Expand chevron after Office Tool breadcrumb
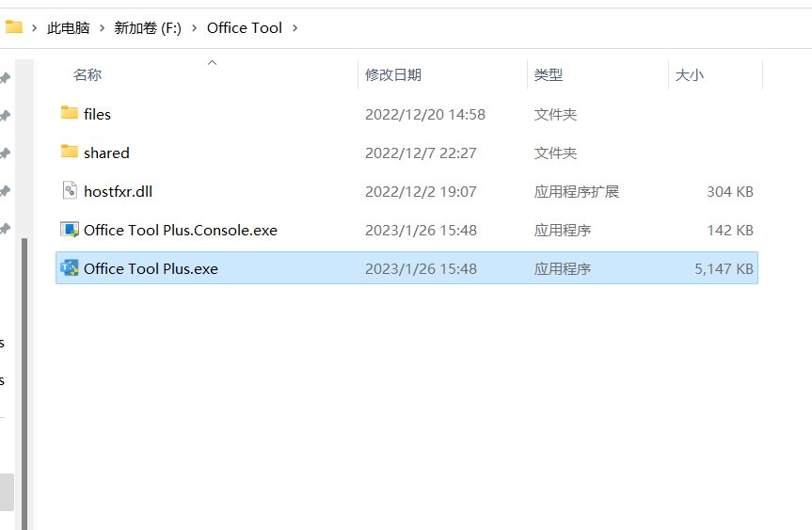This screenshot has width=812, height=530. [x=295, y=28]
